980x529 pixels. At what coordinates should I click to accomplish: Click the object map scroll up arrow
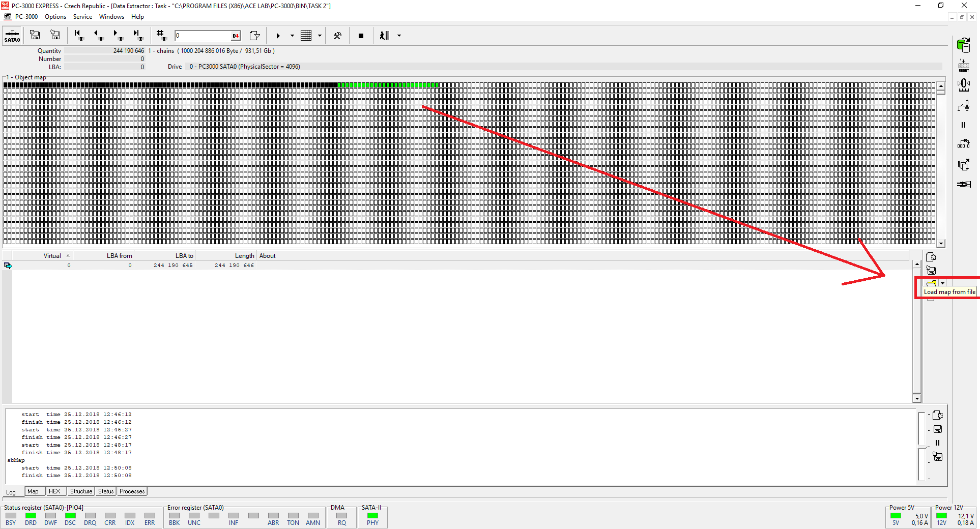pyautogui.click(x=941, y=86)
